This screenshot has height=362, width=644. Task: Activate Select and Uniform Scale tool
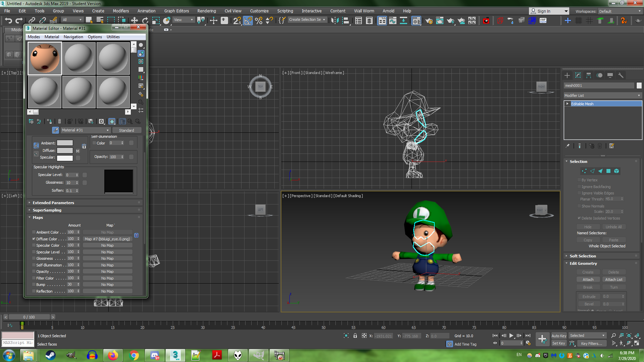(156, 20)
